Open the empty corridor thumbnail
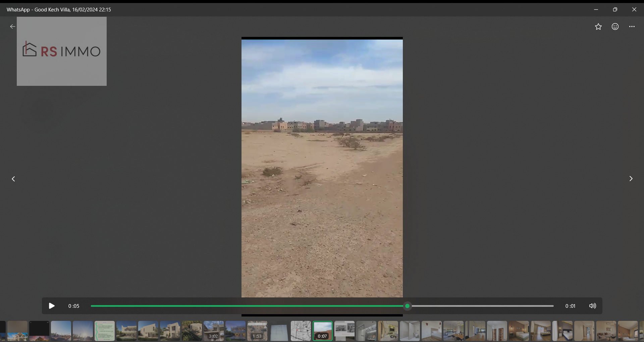Image resolution: width=644 pixels, height=342 pixels. pos(584,331)
